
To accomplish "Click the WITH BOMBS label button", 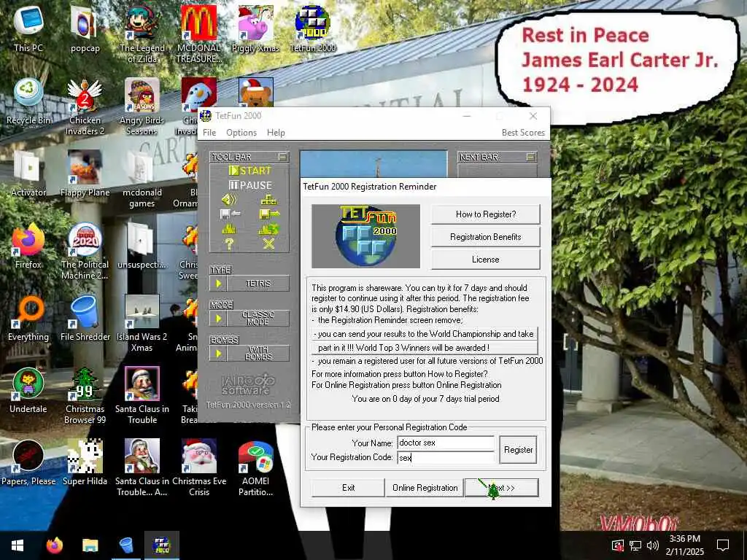I will (x=258, y=354).
